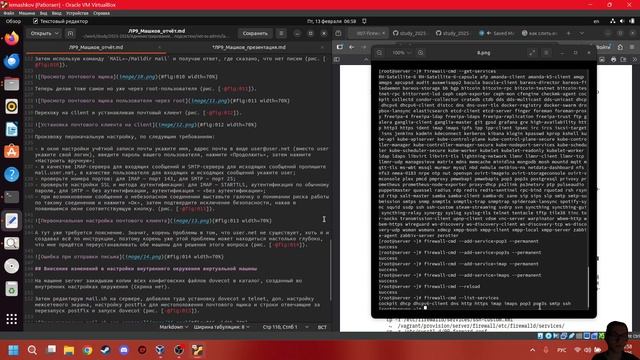Open the Help icon in the dock

(11, 175)
